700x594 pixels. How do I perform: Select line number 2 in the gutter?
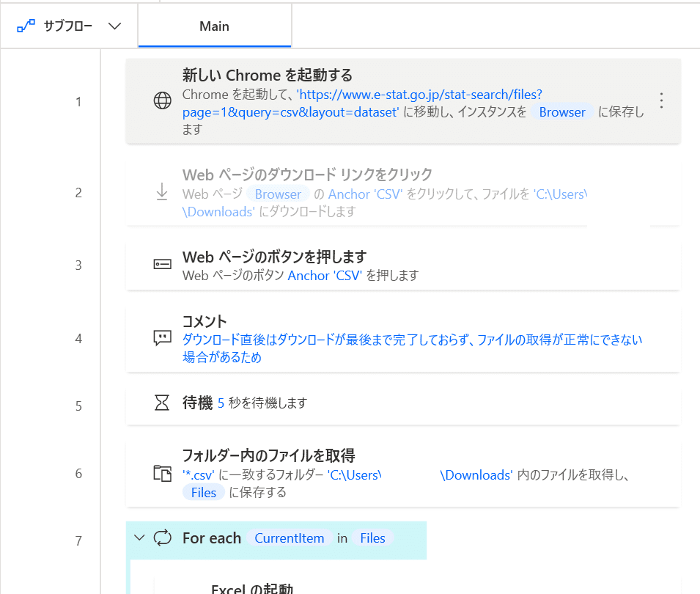[78, 192]
